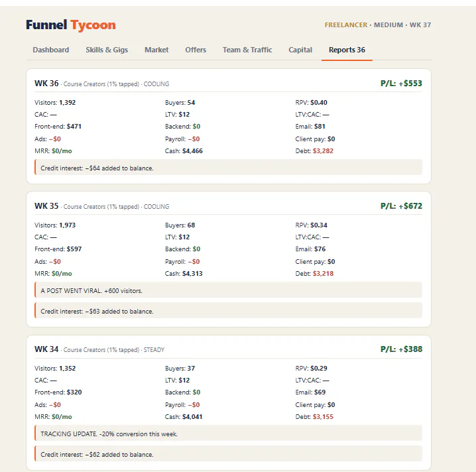Click Debt: $3,282 value
Image resolution: width=476 pixels, height=472 pixels.
click(314, 151)
